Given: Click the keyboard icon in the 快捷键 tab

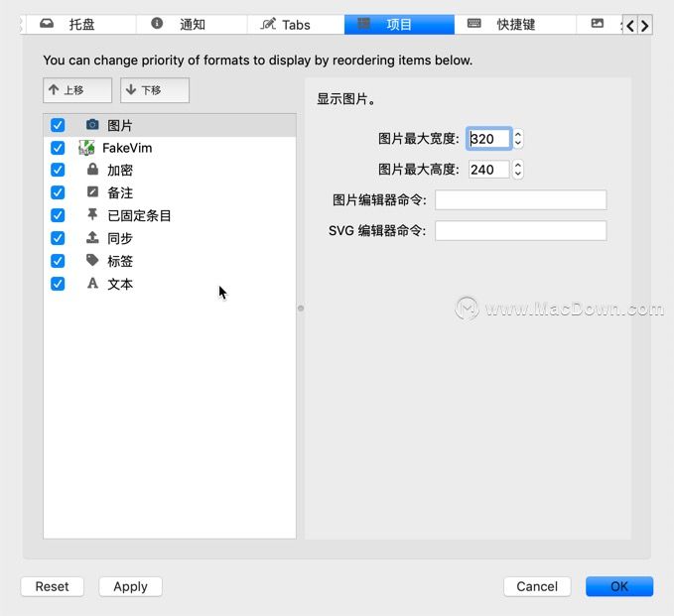Looking at the screenshot, I should coord(474,23).
